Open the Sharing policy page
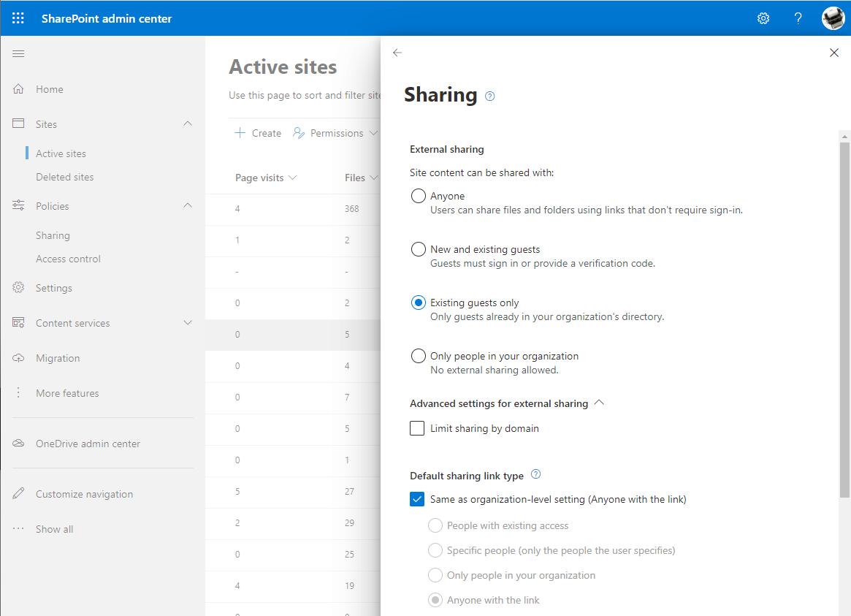This screenshot has height=616, width=851. (53, 235)
